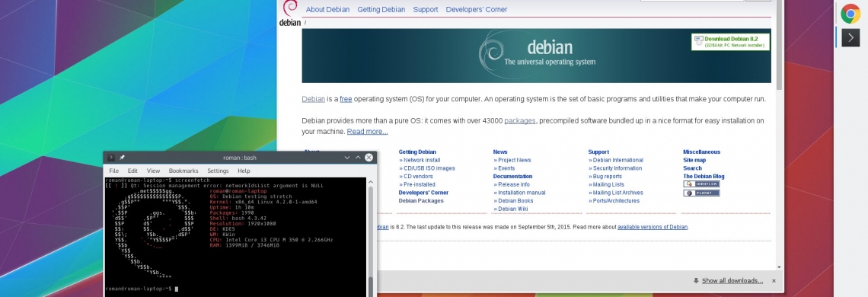The height and width of the screenshot is (297, 868).
Task: Click the identi.ca badge on Debian page
Action: point(701,184)
